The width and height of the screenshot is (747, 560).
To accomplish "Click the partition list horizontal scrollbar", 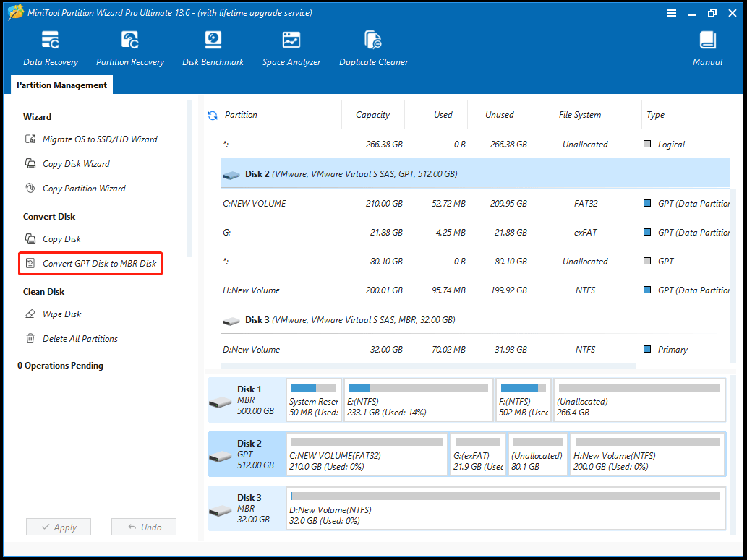I will pos(428,366).
